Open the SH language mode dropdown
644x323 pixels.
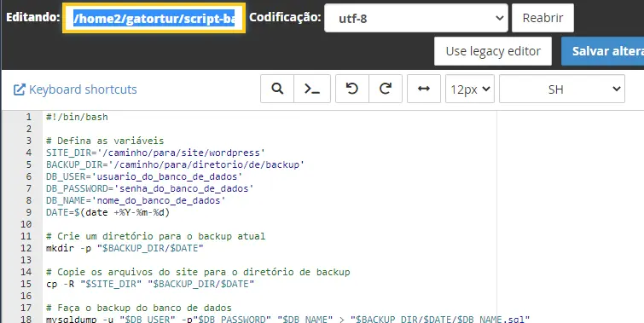[x=562, y=89]
